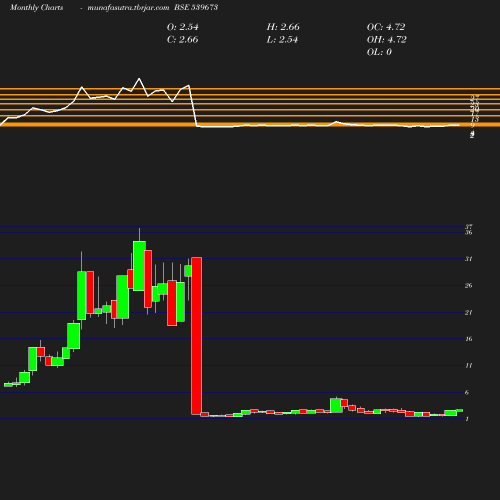Click the green candle in the small late bump

pos(336,405)
